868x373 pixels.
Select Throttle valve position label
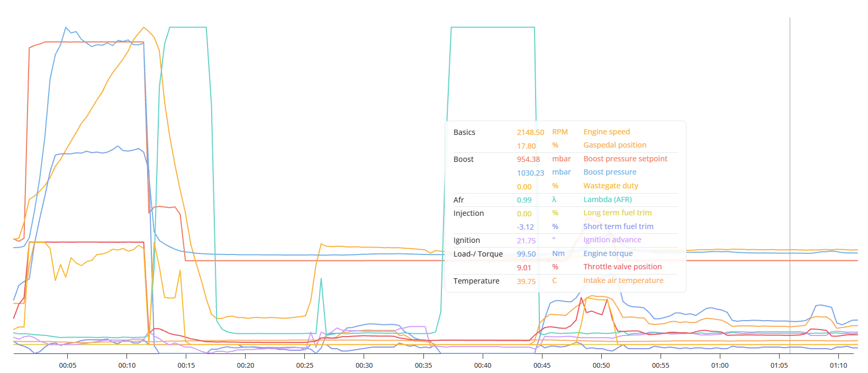tap(622, 267)
